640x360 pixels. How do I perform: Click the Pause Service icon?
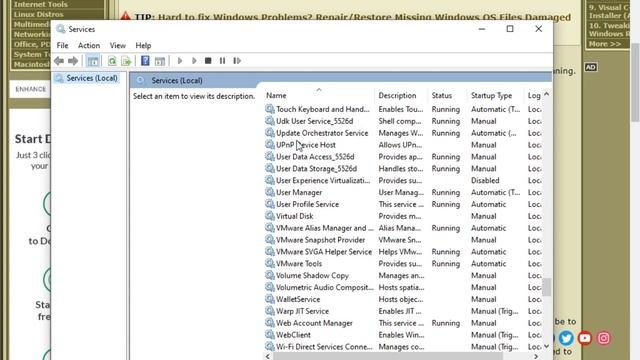222,61
